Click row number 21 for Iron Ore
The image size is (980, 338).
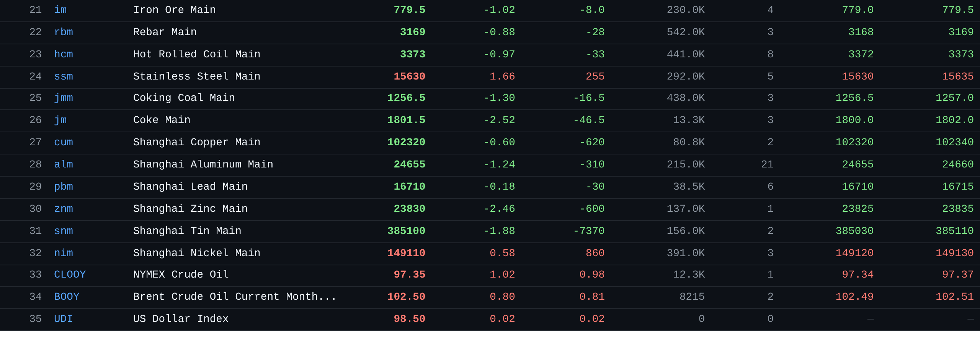click(x=35, y=10)
